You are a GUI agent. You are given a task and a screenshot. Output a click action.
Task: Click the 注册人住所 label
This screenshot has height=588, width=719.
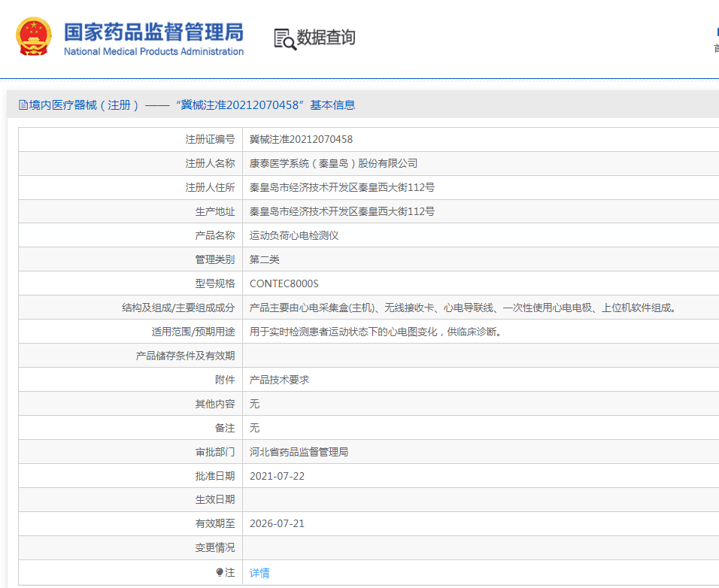[210, 187]
